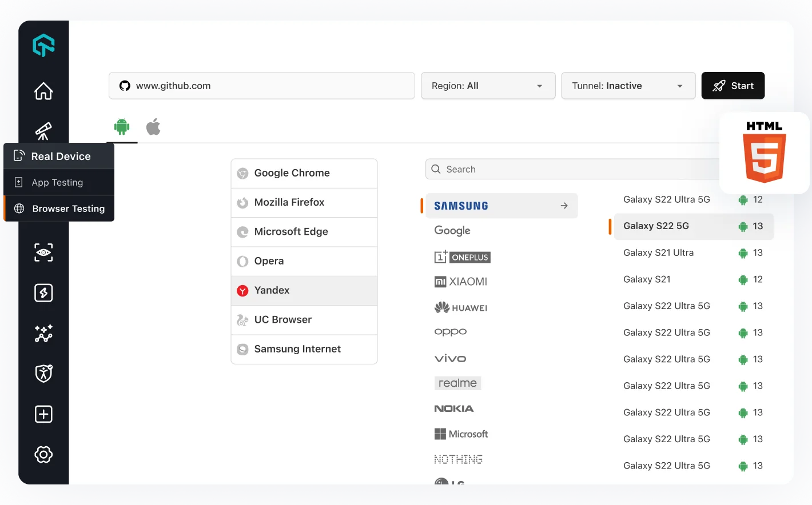Open the plus icon in sidebar
The image size is (812, 505).
(x=43, y=414)
